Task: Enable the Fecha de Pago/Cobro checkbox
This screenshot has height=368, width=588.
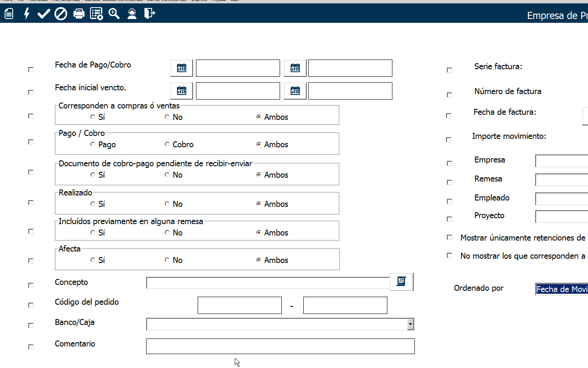Action: pos(31,70)
